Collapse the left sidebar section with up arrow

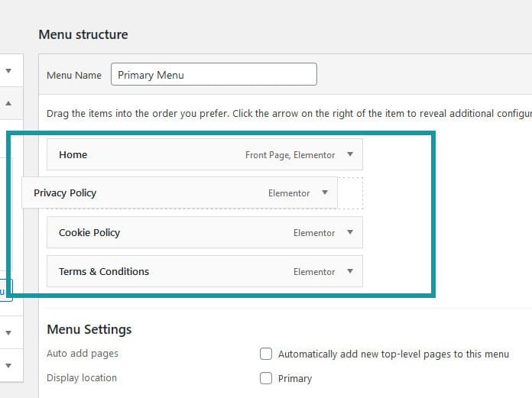8,102
